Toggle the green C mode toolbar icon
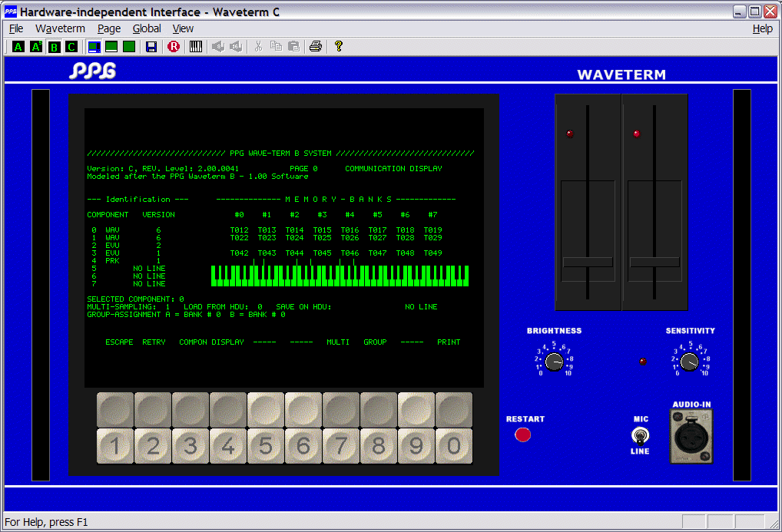 click(71, 47)
